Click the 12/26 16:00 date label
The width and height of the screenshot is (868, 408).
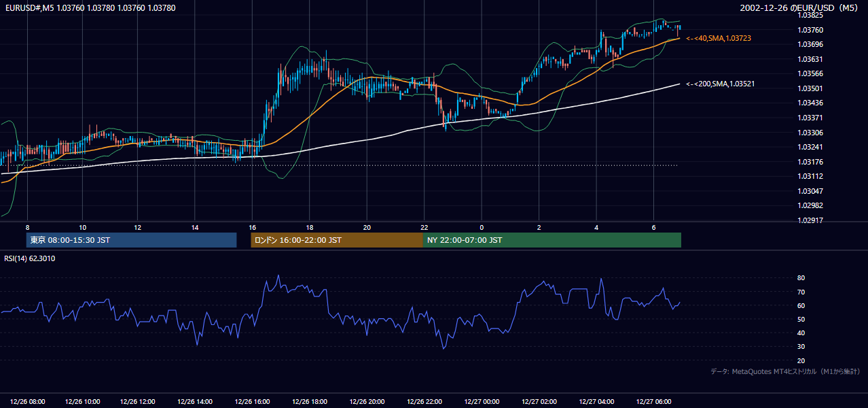pos(252,401)
